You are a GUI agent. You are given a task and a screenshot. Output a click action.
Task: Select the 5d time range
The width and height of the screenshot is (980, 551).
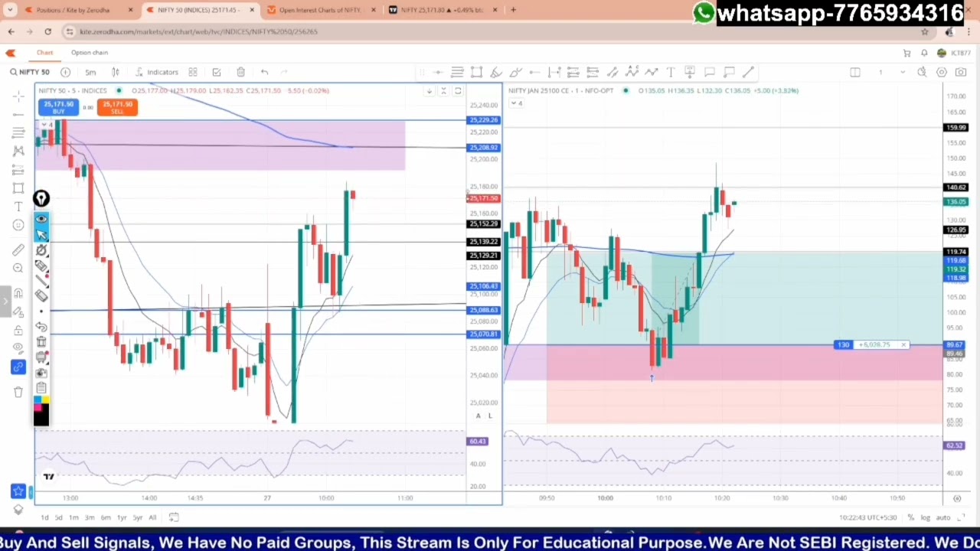click(x=59, y=518)
